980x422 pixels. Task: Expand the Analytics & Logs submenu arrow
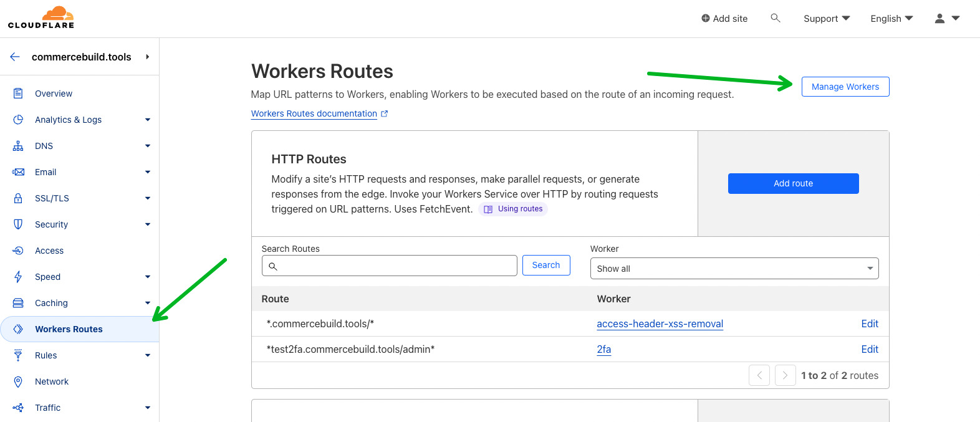pyautogui.click(x=148, y=120)
